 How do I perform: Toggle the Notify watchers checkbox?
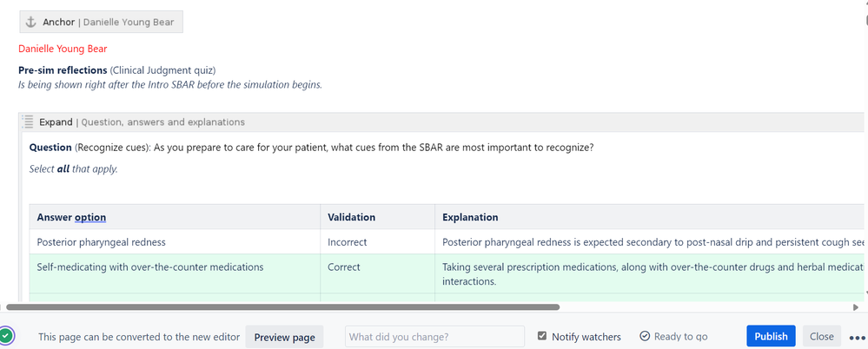[x=542, y=337]
